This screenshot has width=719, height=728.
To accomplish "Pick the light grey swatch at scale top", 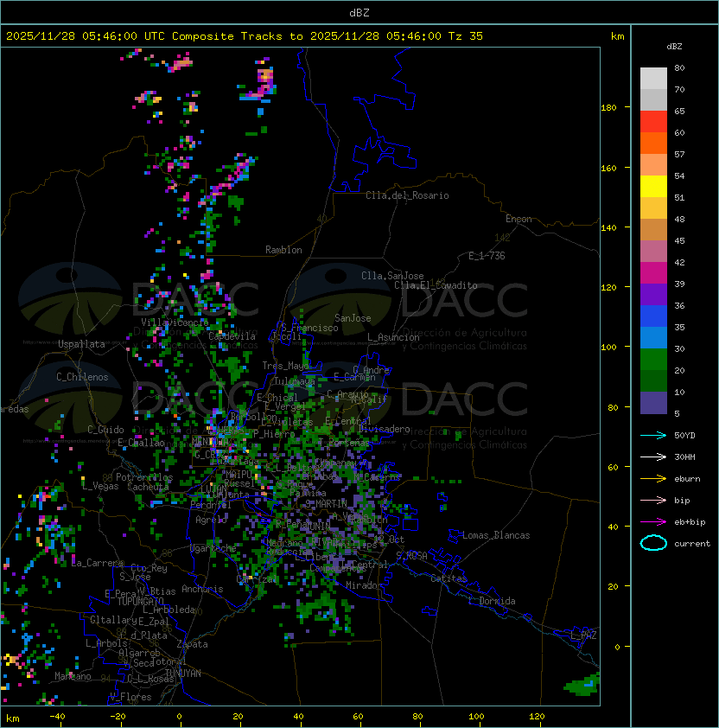I will click(x=653, y=79).
